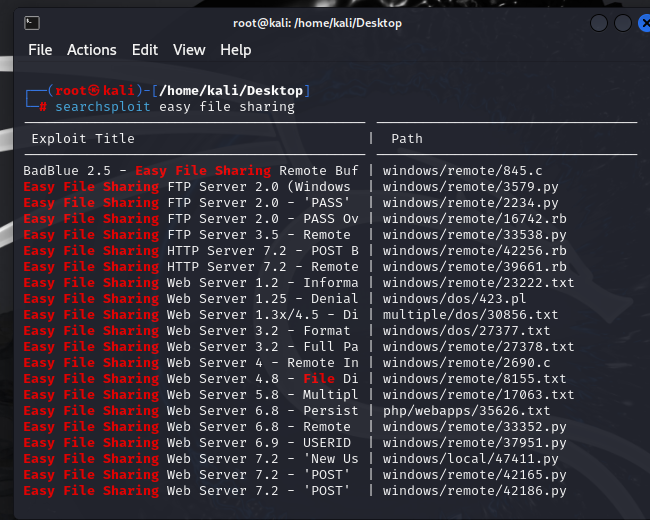Minimize the terminal window
Viewport: 650px width, 520px height.
coord(599,22)
